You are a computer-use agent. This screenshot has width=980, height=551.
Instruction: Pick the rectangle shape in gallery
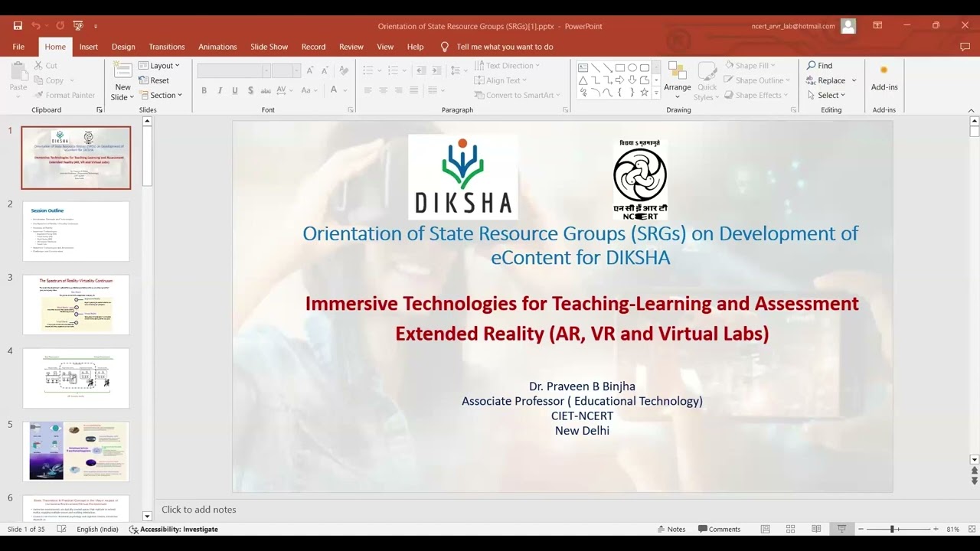(x=620, y=67)
